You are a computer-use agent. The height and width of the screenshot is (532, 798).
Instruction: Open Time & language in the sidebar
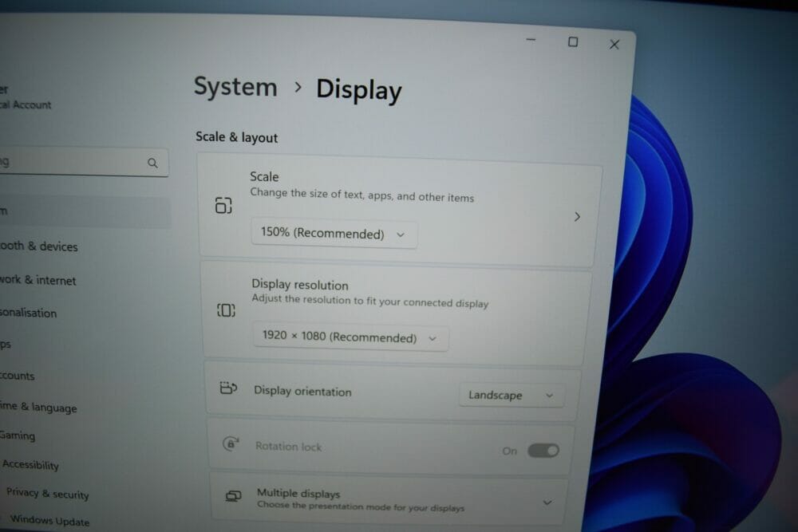38,407
